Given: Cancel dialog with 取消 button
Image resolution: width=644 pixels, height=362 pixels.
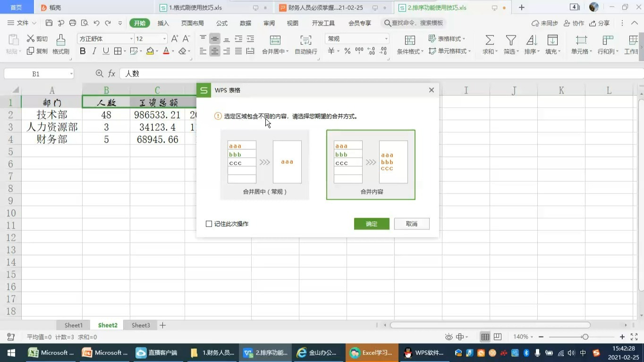Looking at the screenshot, I should click(412, 224).
